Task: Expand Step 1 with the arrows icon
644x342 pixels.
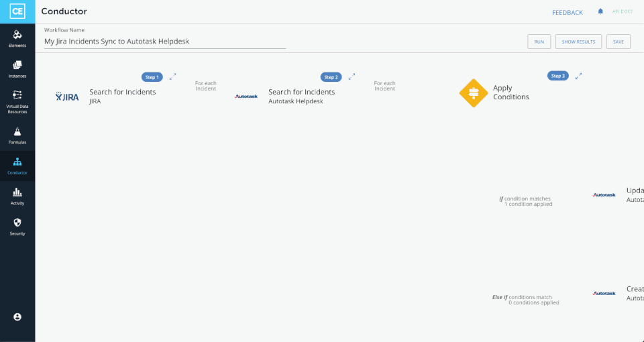Action: 173,76
